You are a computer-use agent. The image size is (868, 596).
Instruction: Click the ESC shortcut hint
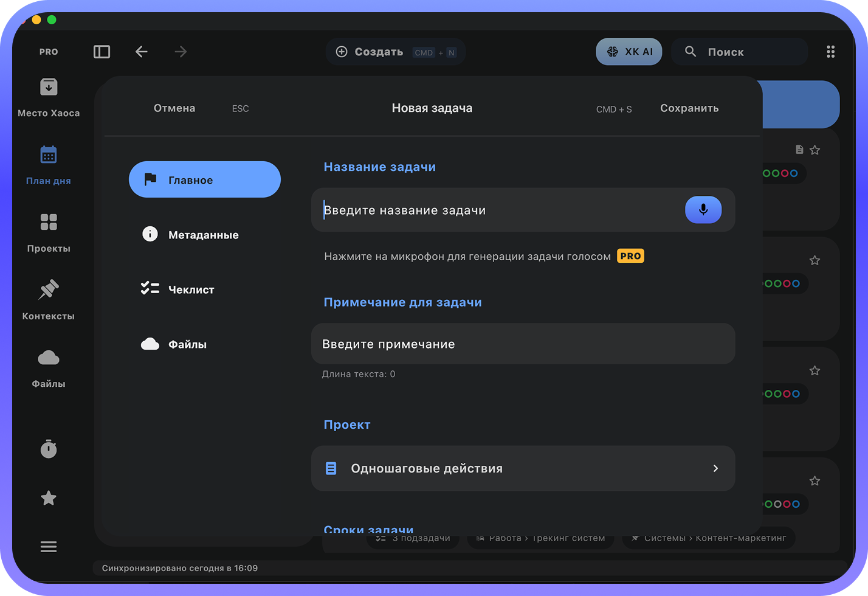click(241, 109)
